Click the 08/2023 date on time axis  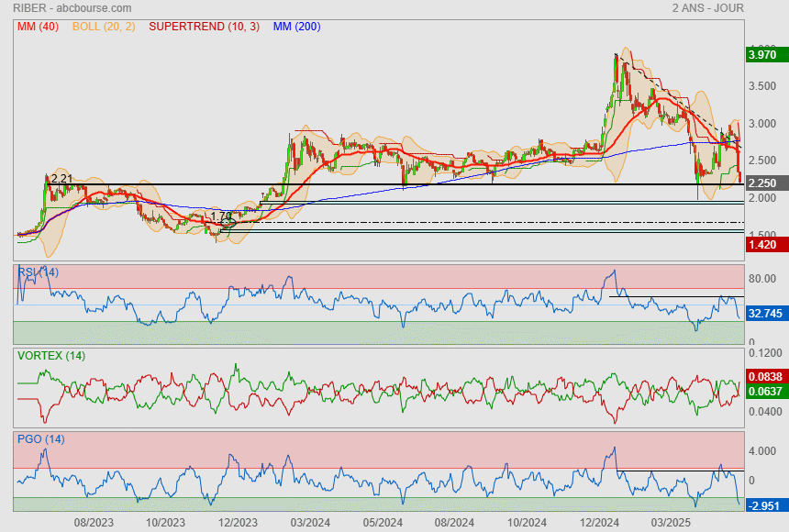pyautogui.click(x=93, y=523)
